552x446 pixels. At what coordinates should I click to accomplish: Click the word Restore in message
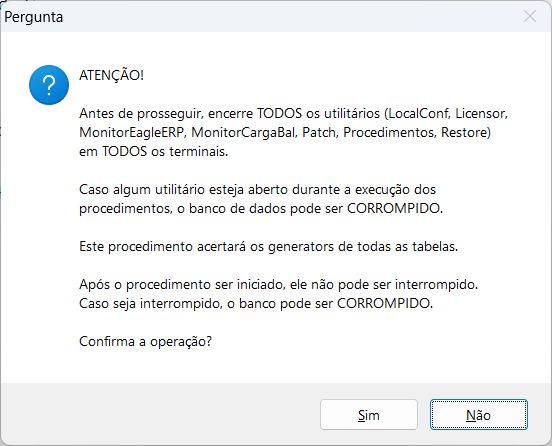(x=464, y=132)
